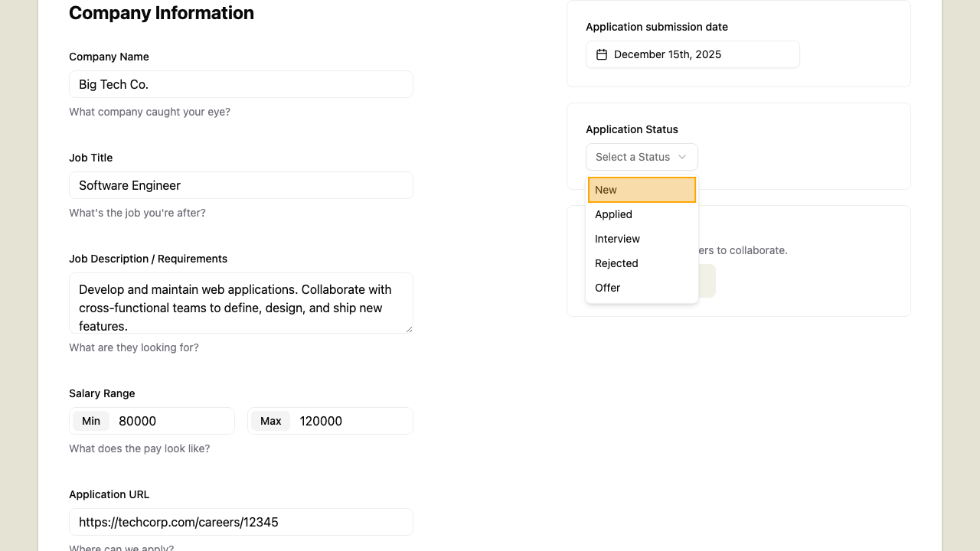Viewport: 980px width, 551px height.
Task: Click the Min badge in Salary Range
Action: point(91,421)
